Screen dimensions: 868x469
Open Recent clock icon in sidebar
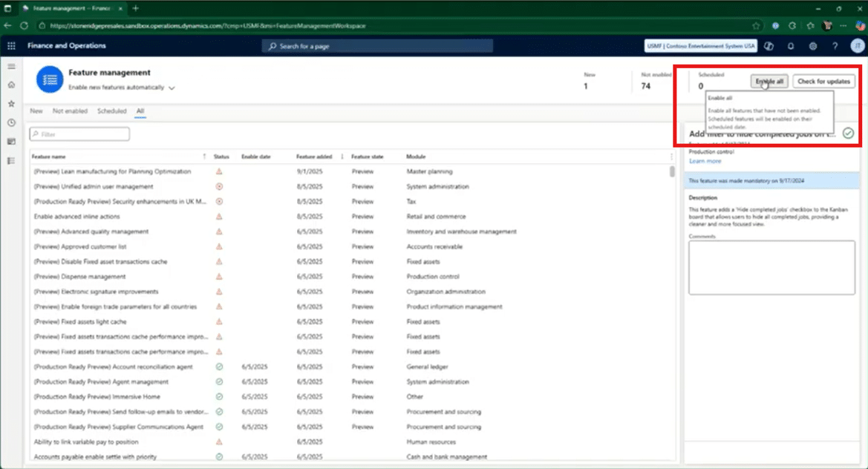[x=11, y=122]
